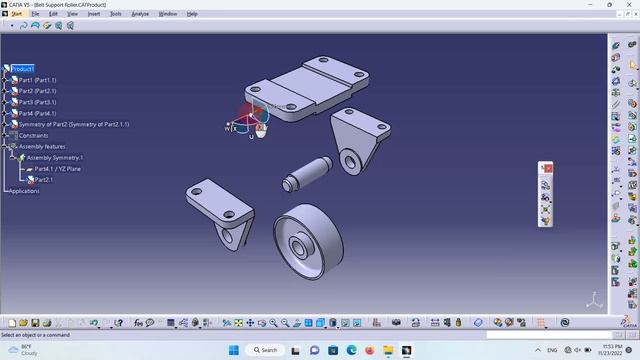Click the Windows Start button
The height and width of the screenshot is (360, 640).
pyautogui.click(x=234, y=350)
